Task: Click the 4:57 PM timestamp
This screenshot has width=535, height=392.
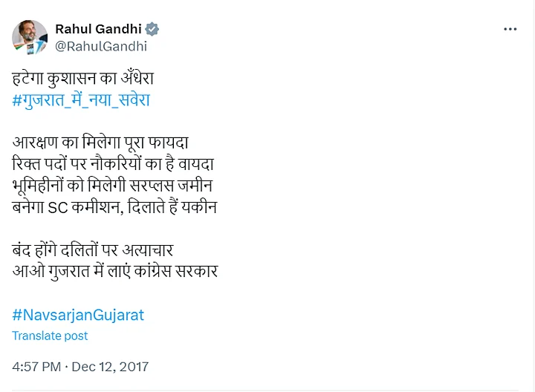Action: pos(36,367)
